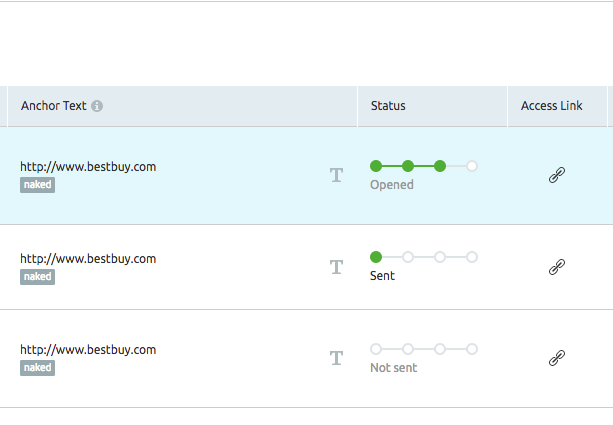Click the empty last step dot in Opened row
The image size is (613, 425).
click(x=472, y=166)
